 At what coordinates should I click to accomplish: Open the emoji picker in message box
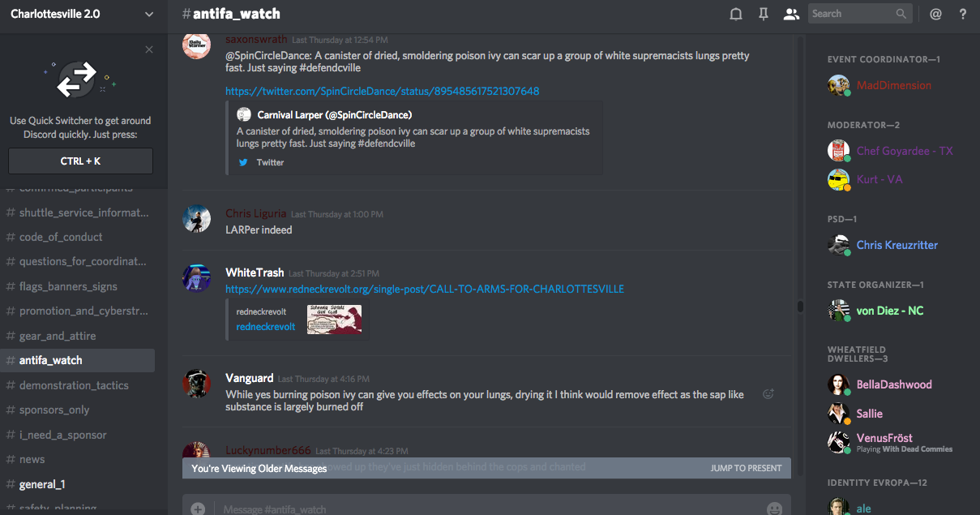pyautogui.click(x=774, y=509)
